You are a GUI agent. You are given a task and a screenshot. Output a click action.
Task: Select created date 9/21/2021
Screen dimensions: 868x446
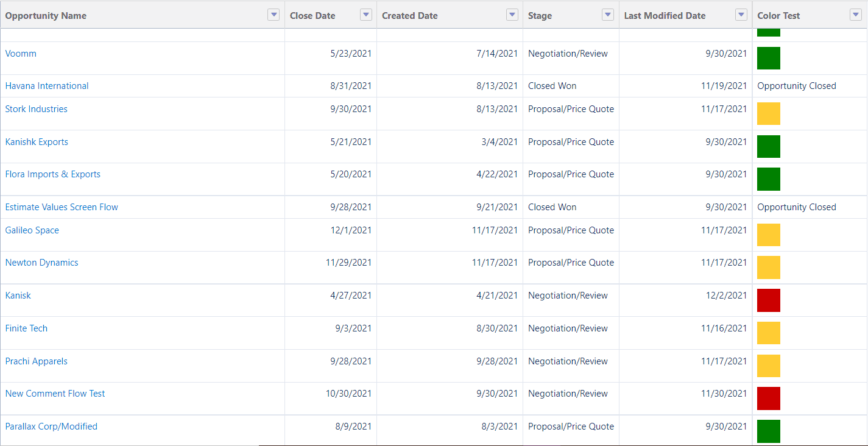(x=497, y=207)
